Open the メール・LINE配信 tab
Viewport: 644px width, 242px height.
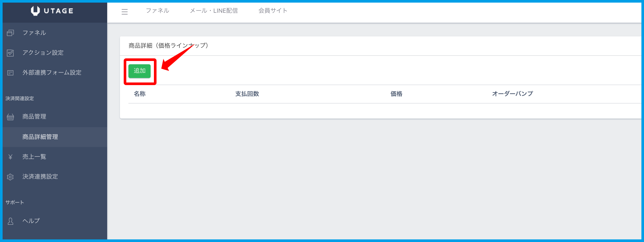[214, 10]
